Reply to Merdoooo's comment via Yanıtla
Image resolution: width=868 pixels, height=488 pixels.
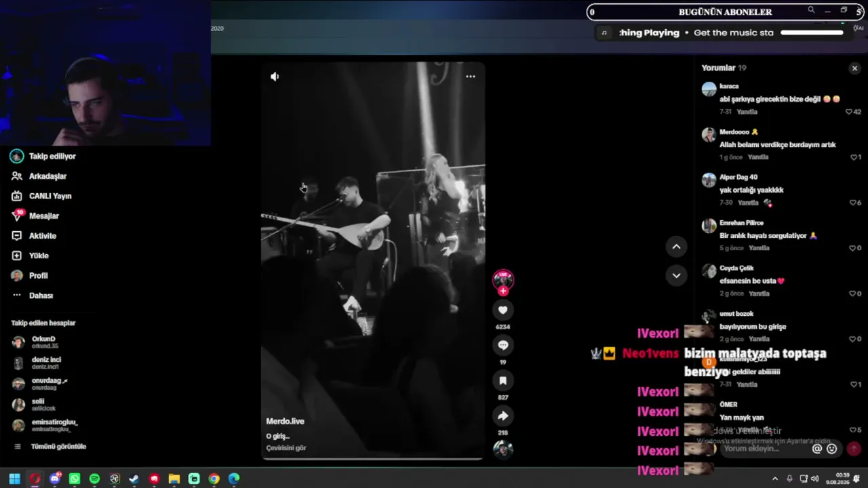pos(758,157)
